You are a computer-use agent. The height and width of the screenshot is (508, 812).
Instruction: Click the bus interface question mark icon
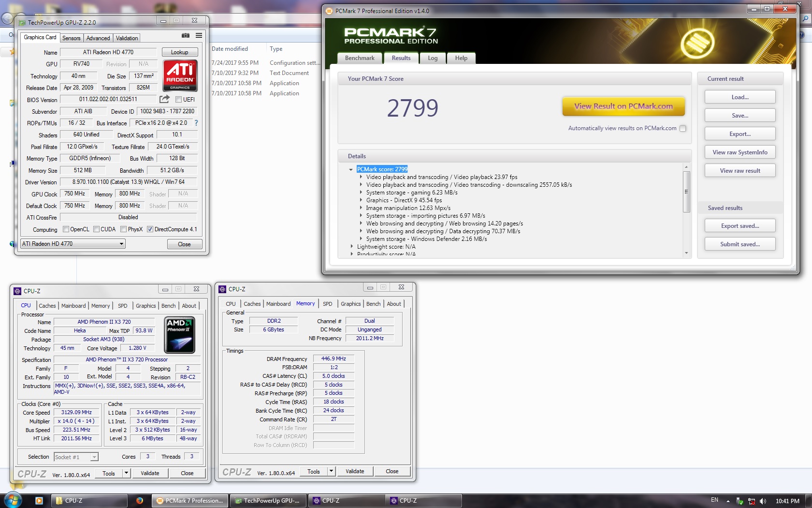(x=196, y=123)
